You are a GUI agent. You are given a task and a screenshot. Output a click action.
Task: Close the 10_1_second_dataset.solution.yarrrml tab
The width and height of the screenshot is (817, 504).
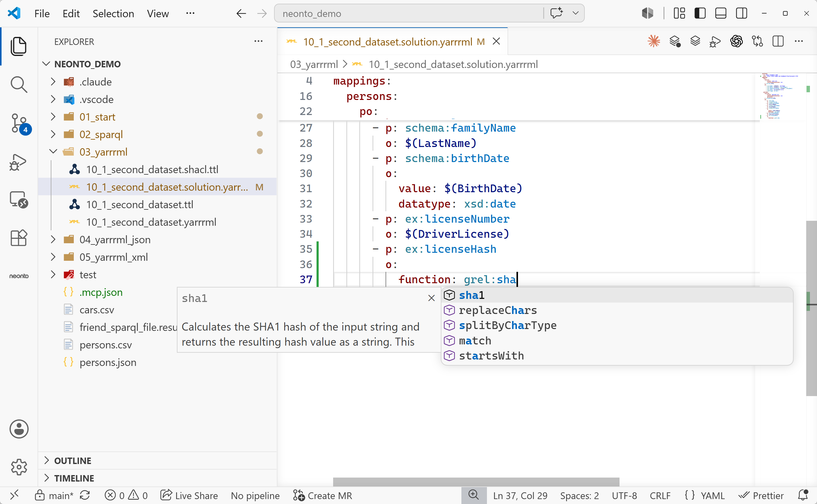496,41
